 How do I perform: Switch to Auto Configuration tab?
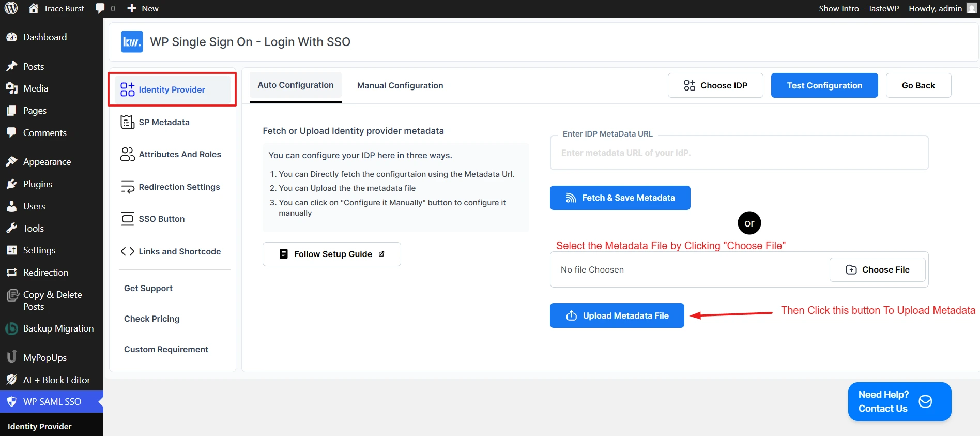tap(296, 85)
